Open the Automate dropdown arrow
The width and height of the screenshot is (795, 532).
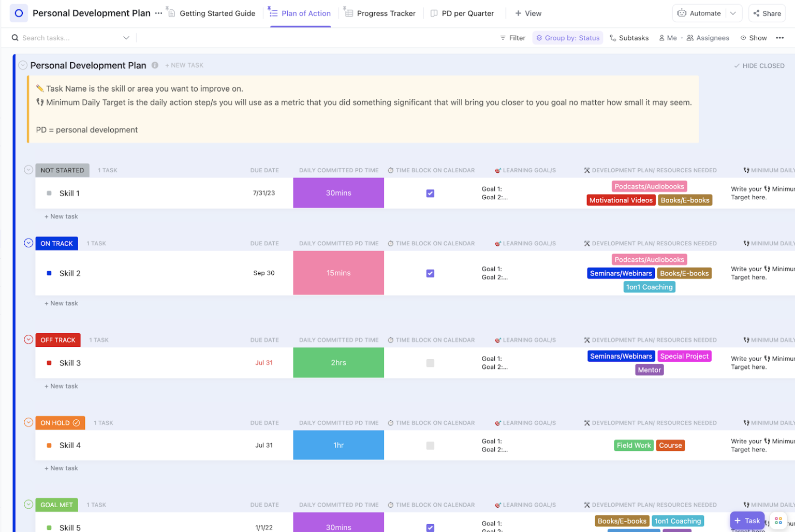734,13
